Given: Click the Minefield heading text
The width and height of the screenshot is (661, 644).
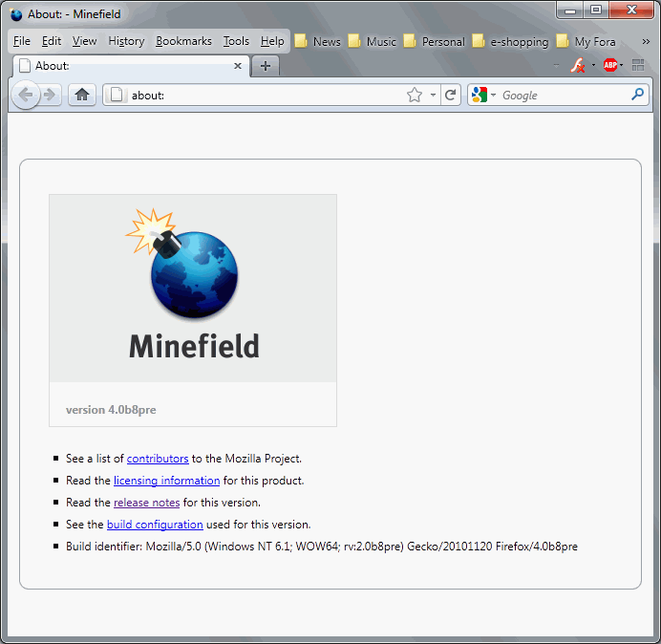Looking at the screenshot, I should click(x=194, y=346).
